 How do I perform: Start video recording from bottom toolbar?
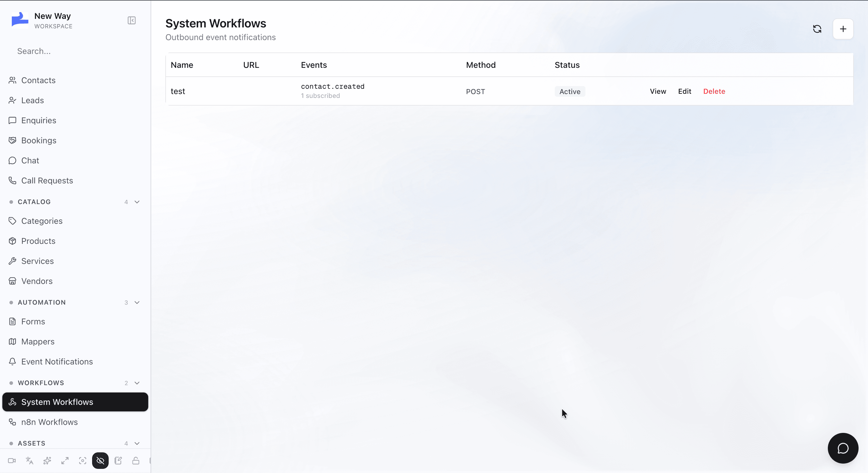pos(12,461)
